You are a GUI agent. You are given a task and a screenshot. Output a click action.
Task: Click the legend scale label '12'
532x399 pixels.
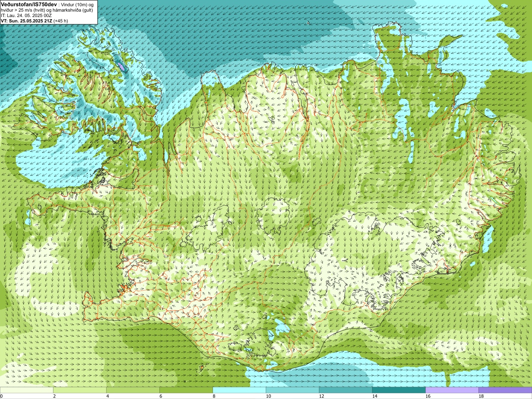coord(321,396)
